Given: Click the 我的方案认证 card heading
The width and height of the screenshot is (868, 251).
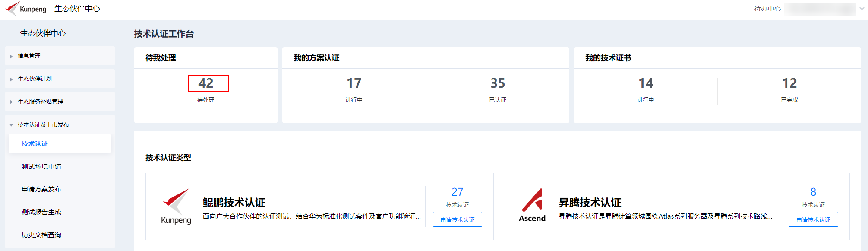Looking at the screenshot, I should 316,58.
